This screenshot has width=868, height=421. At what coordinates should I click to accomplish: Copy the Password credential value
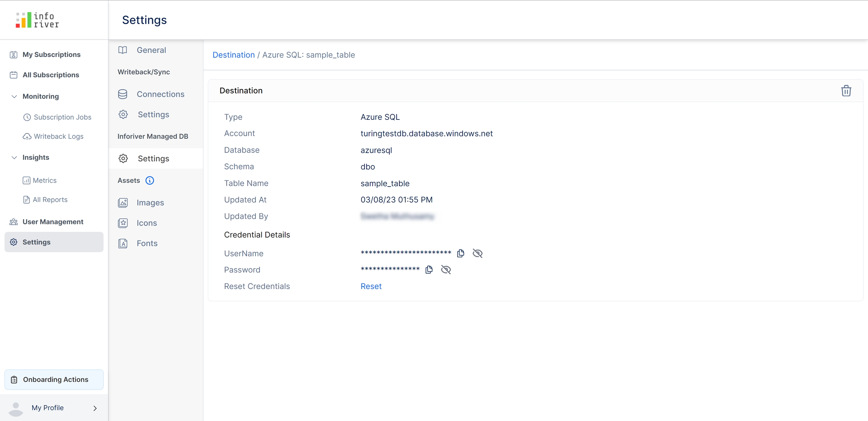click(429, 270)
